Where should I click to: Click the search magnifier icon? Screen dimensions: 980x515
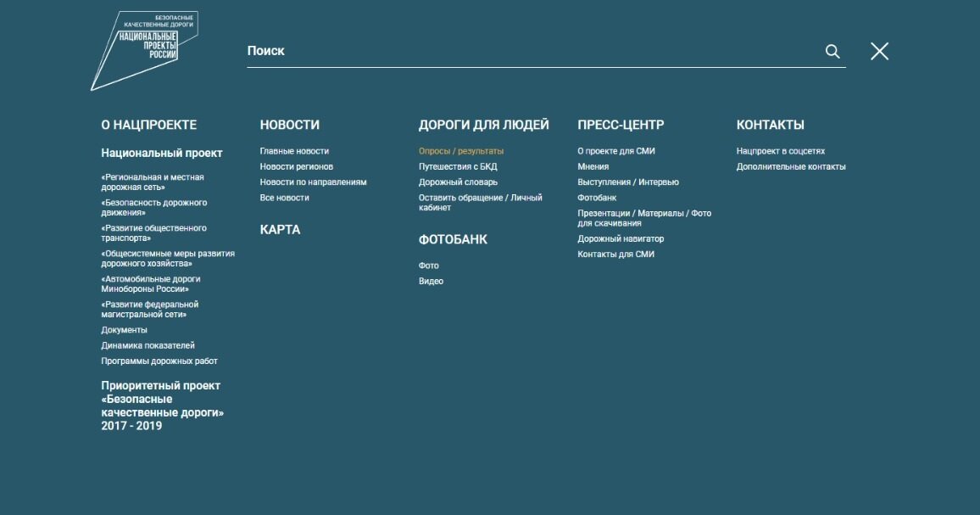832,51
